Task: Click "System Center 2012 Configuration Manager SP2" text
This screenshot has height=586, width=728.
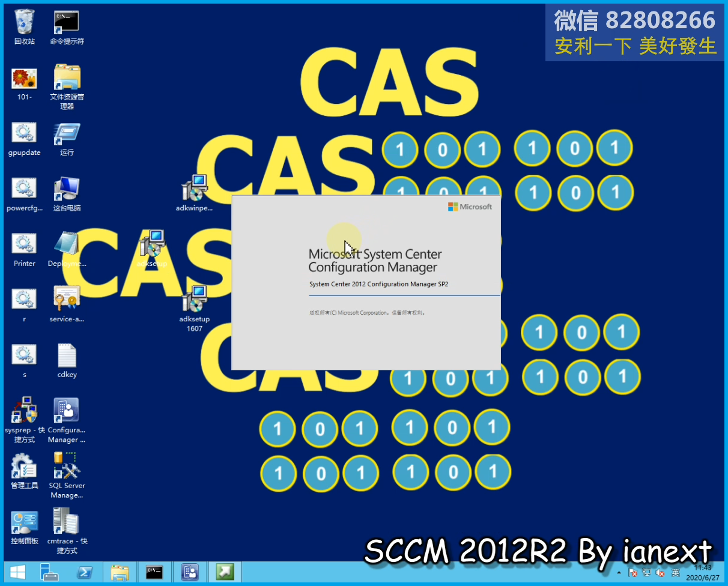Action: 379,284
